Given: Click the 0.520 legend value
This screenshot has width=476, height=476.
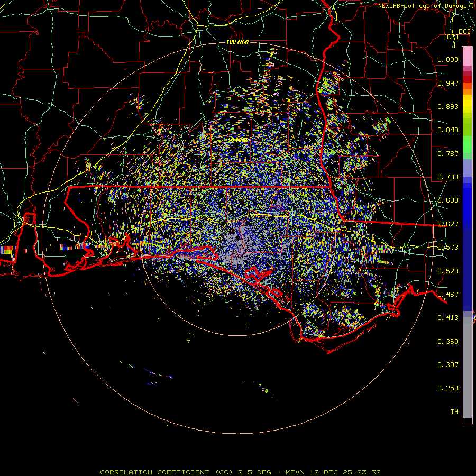Looking at the screenshot, I should [x=448, y=271].
